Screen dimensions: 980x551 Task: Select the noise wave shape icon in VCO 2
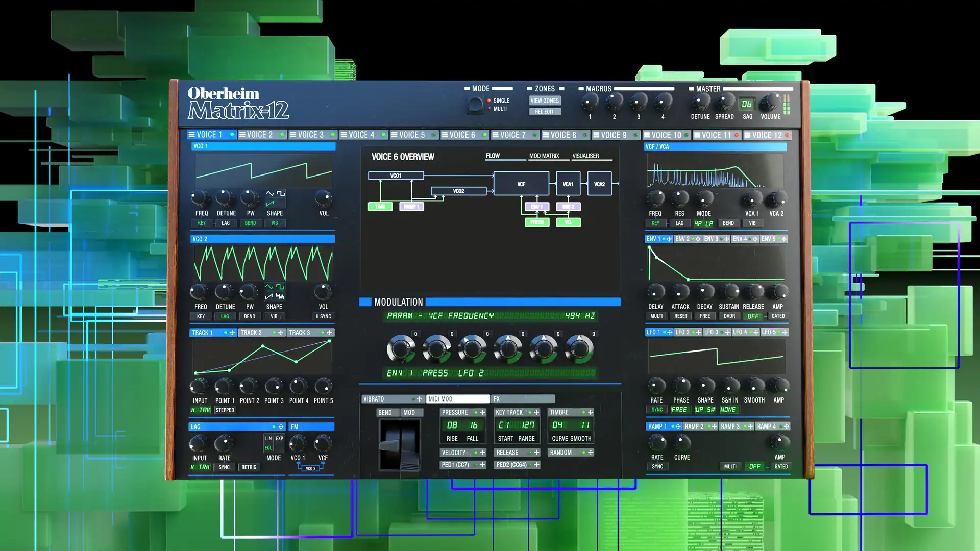[280, 296]
